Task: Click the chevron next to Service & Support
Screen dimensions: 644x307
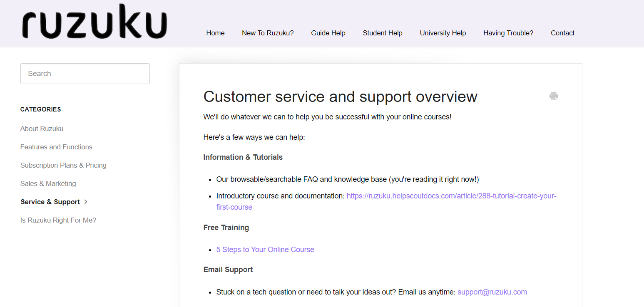Action: click(86, 202)
